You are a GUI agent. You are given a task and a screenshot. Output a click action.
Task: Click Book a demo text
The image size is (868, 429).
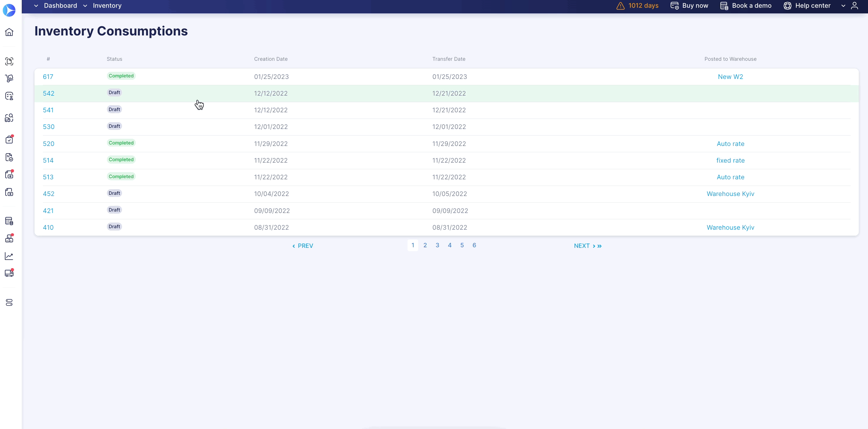pos(752,6)
